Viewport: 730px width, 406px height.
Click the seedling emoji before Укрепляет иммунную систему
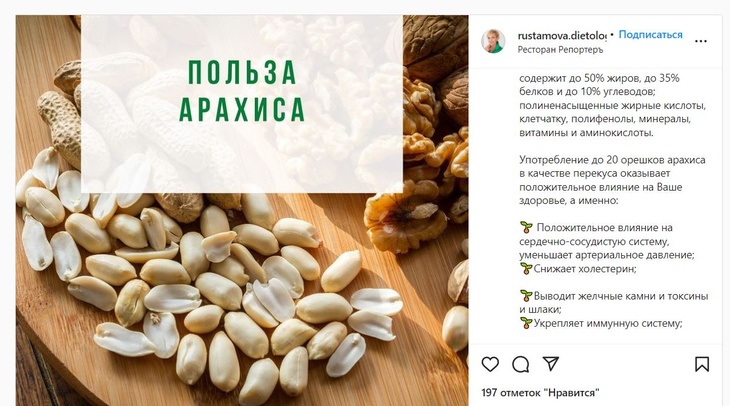tap(526, 323)
